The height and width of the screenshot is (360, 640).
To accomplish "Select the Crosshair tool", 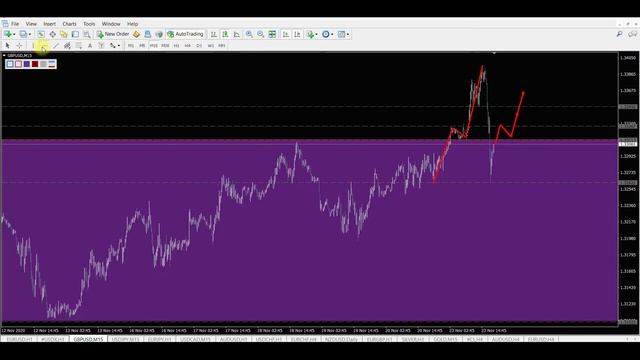I will pos(19,46).
